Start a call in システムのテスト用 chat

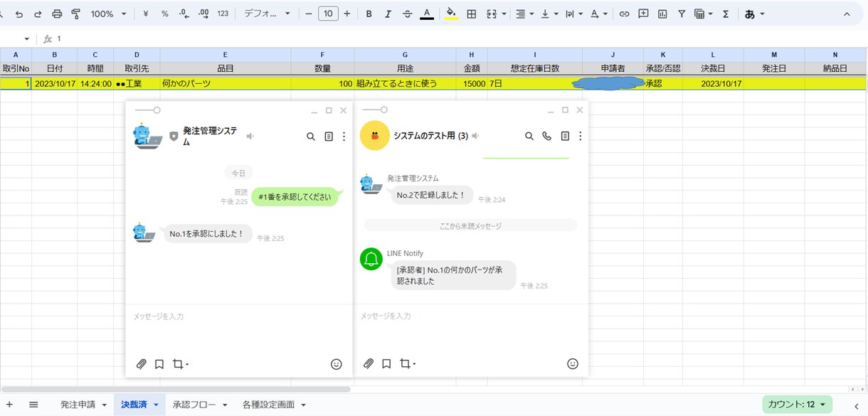click(x=546, y=136)
